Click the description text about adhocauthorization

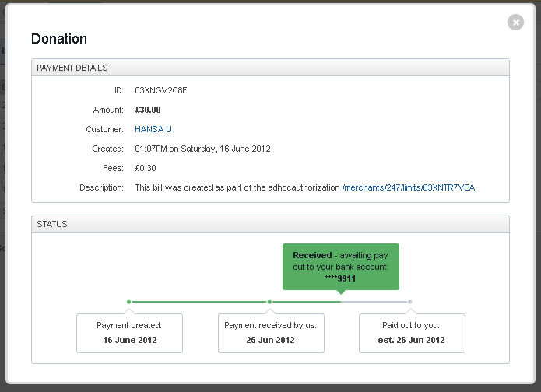click(x=237, y=187)
